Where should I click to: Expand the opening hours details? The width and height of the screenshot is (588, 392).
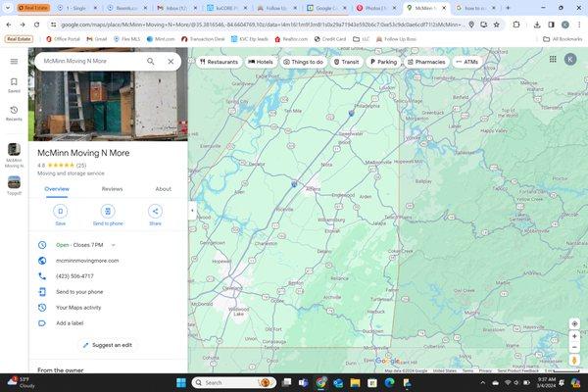(114, 244)
